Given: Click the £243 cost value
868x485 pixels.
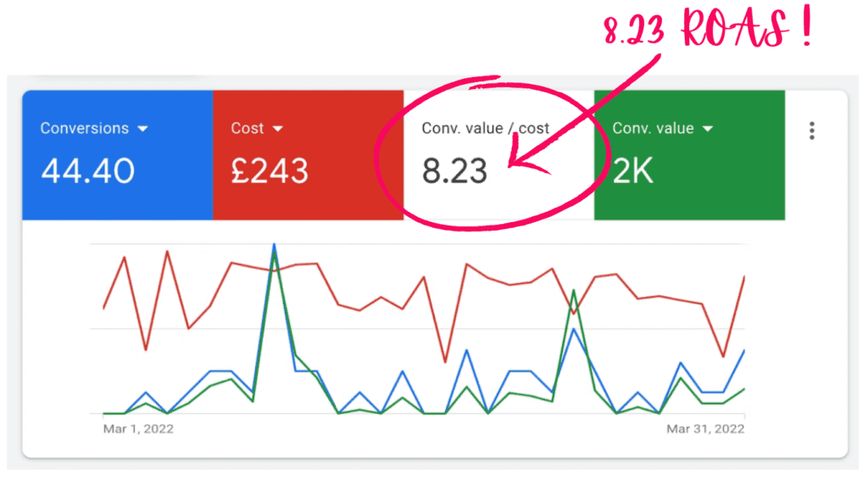Looking at the screenshot, I should (270, 170).
